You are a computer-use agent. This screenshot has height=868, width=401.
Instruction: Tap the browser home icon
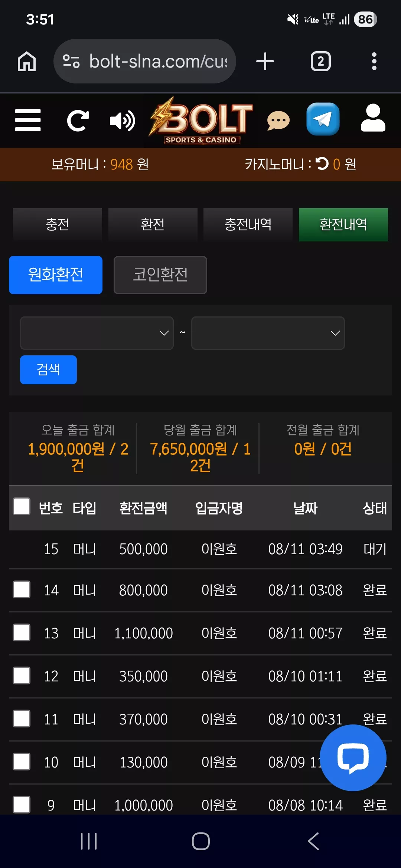[27, 61]
